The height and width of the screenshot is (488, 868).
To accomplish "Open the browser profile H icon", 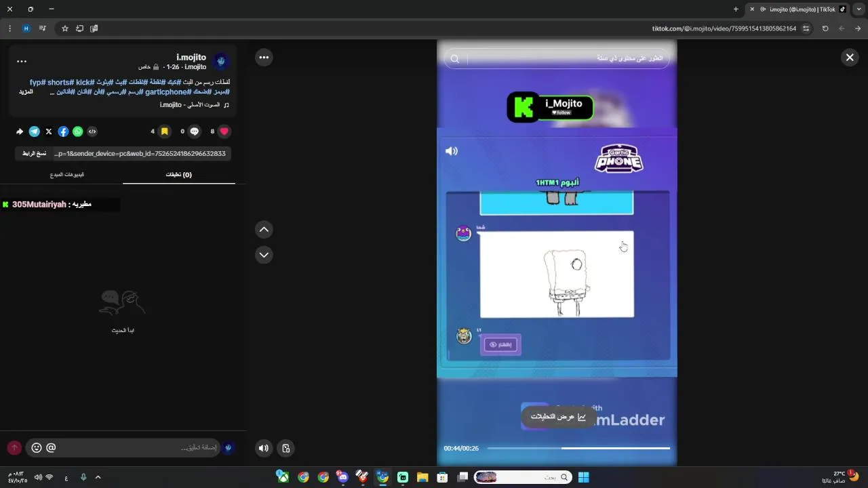I will [x=26, y=28].
